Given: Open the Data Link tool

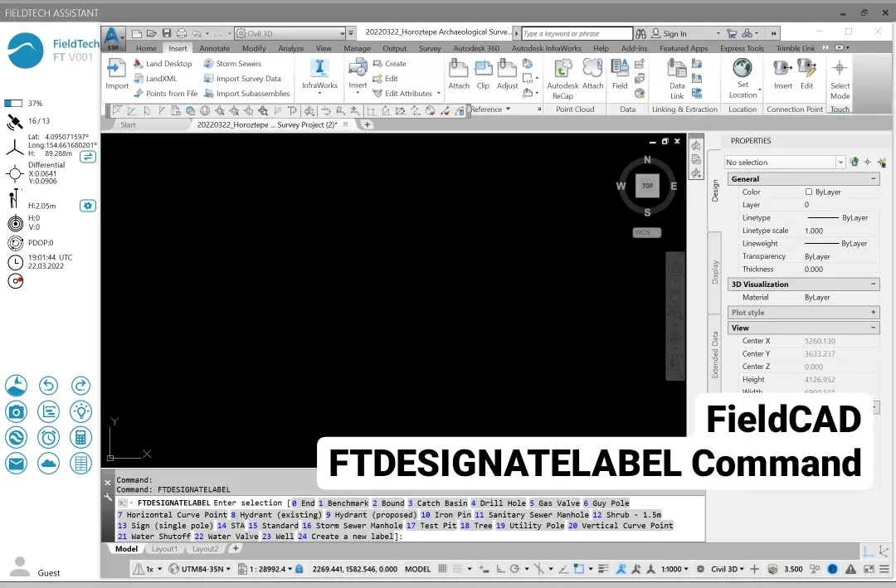Looking at the screenshot, I should [x=677, y=79].
